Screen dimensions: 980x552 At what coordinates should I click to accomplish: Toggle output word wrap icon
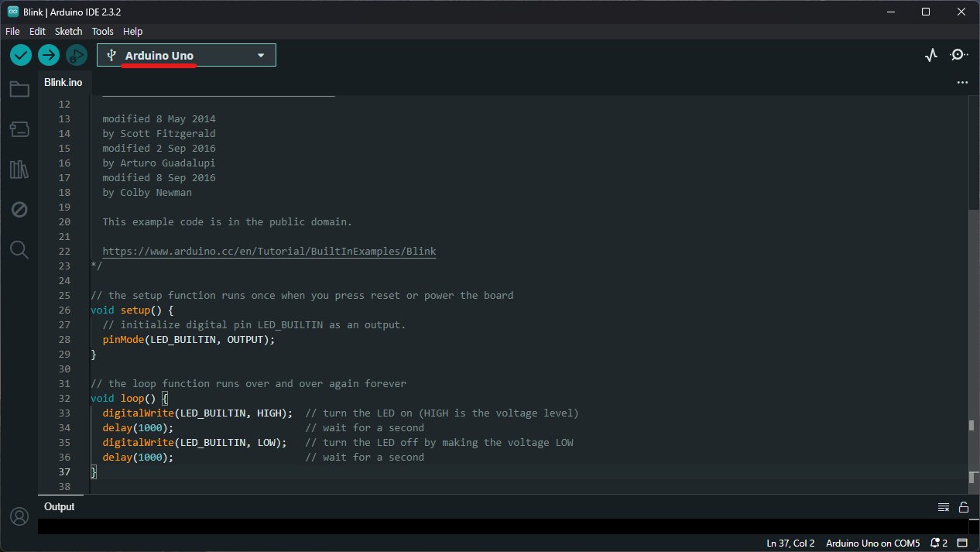944,507
